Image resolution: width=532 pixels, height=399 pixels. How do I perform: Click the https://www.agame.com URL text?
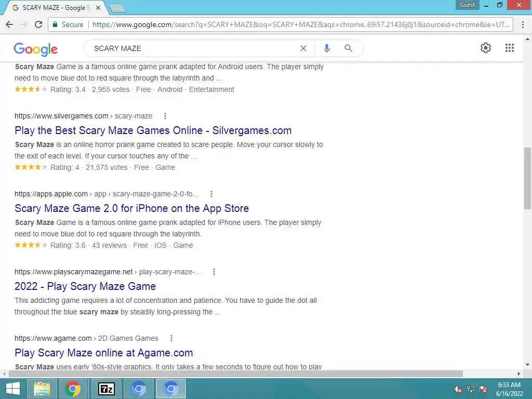point(53,338)
